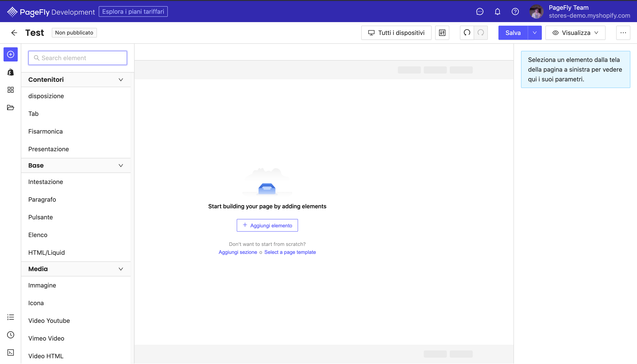Select the Elenco element
Image resolution: width=637 pixels, height=364 pixels.
click(x=76, y=235)
